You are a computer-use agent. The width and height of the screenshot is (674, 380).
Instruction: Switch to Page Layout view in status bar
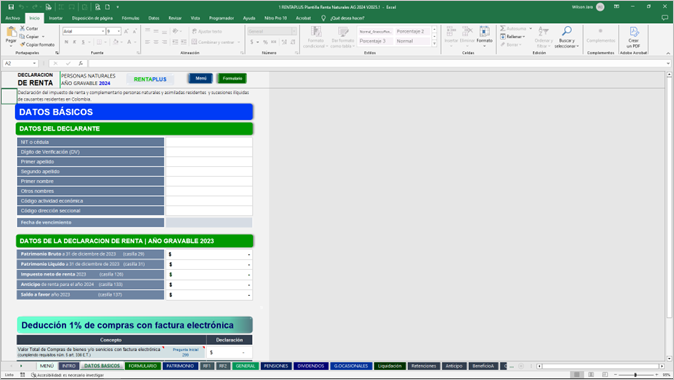591,375
